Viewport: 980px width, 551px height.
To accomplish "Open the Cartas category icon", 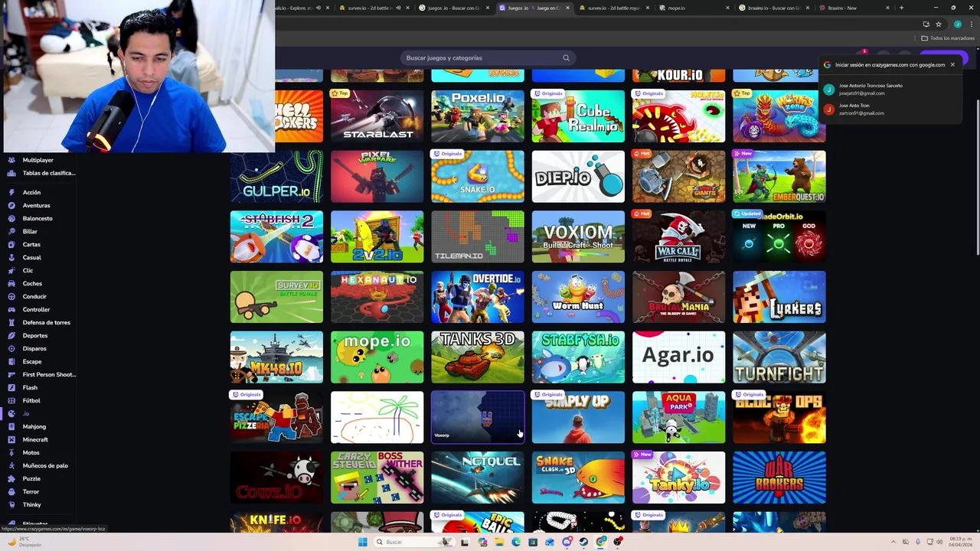I will pyautogui.click(x=11, y=244).
